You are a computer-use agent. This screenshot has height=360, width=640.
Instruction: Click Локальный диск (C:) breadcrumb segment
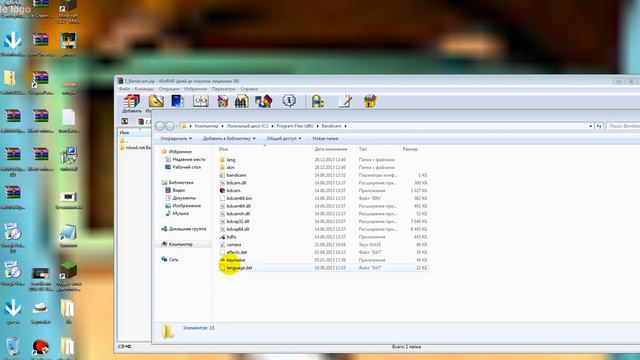(247, 126)
